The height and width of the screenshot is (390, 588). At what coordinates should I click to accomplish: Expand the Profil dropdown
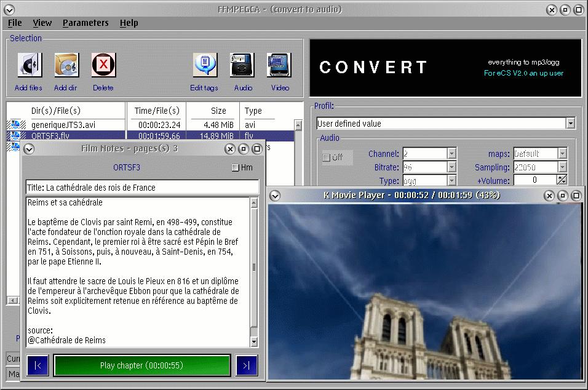(x=570, y=124)
